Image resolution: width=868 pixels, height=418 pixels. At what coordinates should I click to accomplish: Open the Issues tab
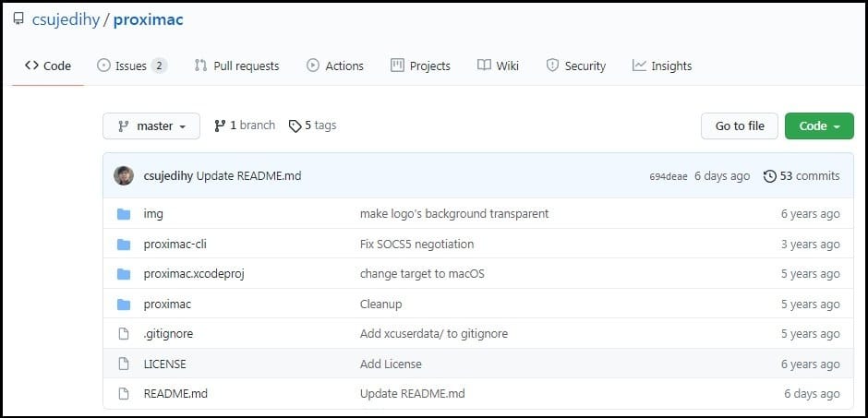(x=132, y=66)
